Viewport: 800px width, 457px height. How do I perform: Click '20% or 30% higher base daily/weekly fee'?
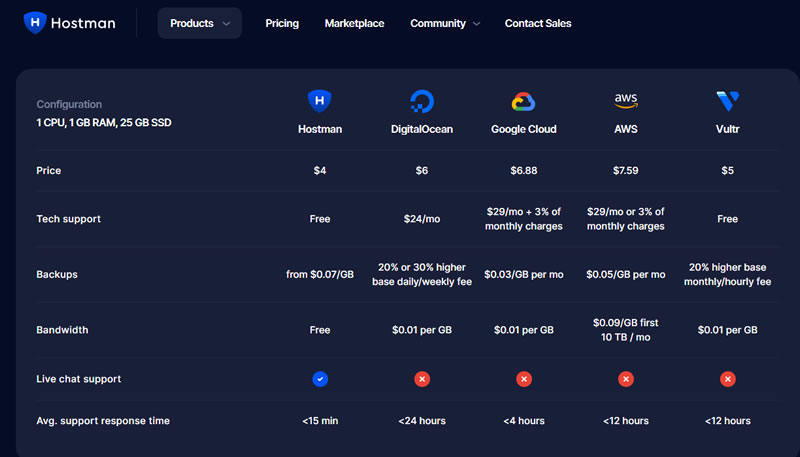pos(422,274)
